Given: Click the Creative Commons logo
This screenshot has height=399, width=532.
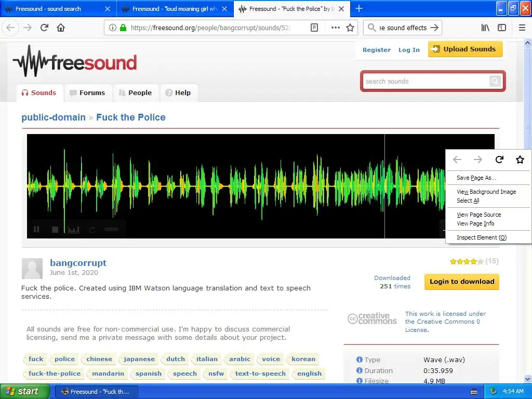Looking at the screenshot, I should (x=372, y=318).
